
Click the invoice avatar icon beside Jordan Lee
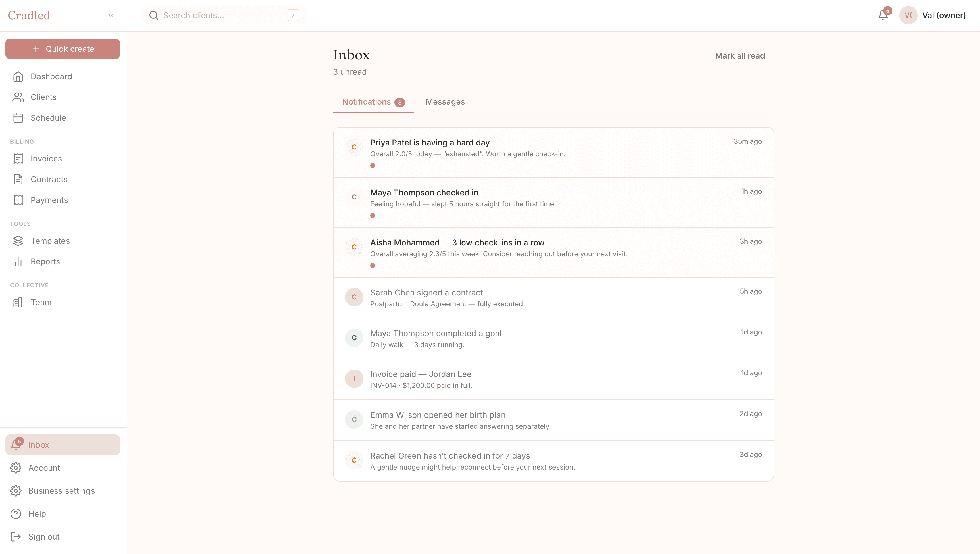(x=354, y=379)
